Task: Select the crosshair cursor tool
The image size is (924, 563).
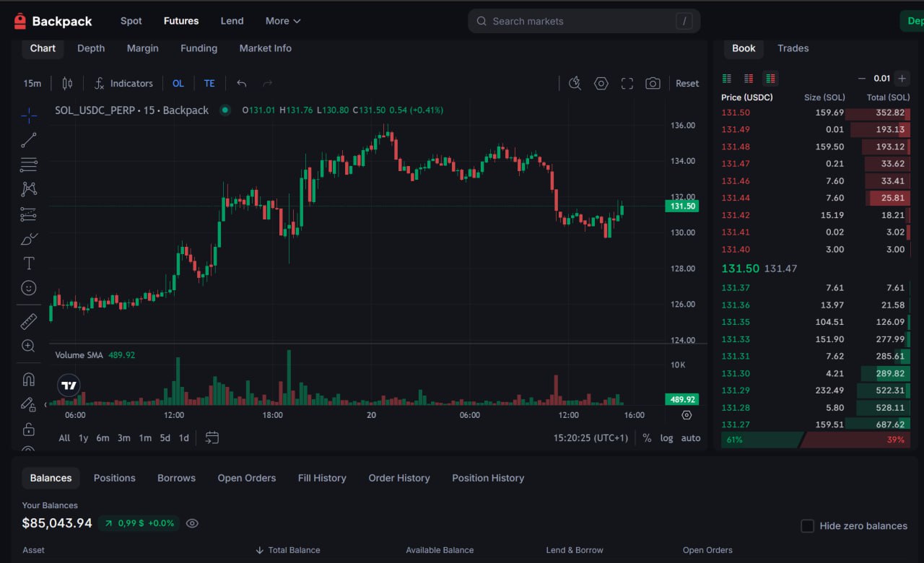Action: tap(29, 115)
